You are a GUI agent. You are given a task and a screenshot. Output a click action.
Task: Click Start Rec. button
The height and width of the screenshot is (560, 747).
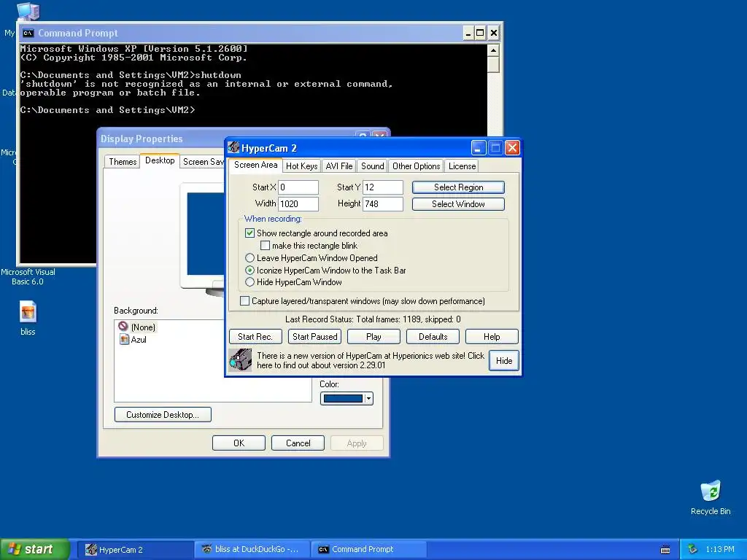pyautogui.click(x=255, y=336)
